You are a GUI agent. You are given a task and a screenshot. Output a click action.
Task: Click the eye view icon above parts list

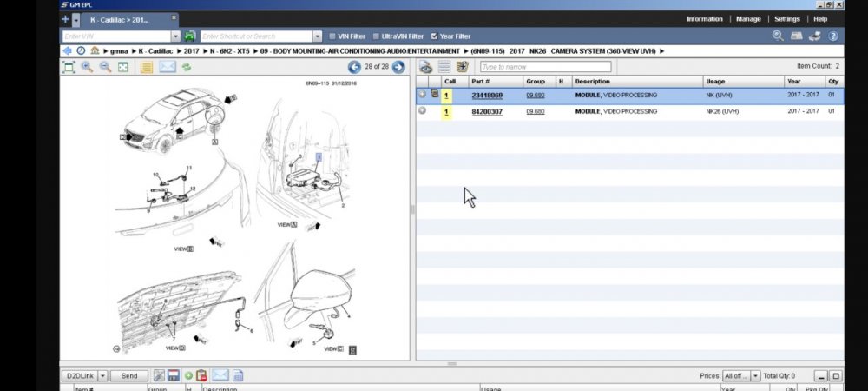(425, 67)
